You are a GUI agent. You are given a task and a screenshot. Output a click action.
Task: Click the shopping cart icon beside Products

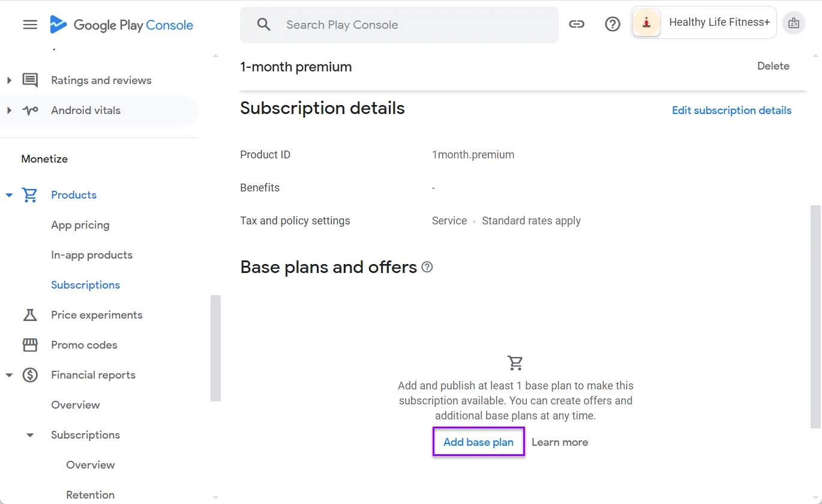pyautogui.click(x=29, y=194)
